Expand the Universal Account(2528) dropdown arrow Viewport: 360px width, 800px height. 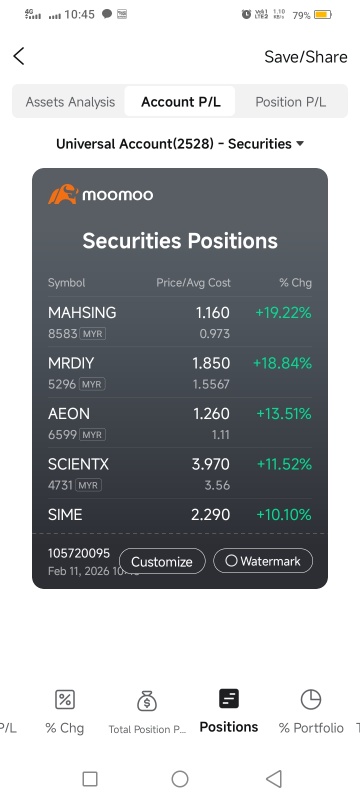(300, 144)
